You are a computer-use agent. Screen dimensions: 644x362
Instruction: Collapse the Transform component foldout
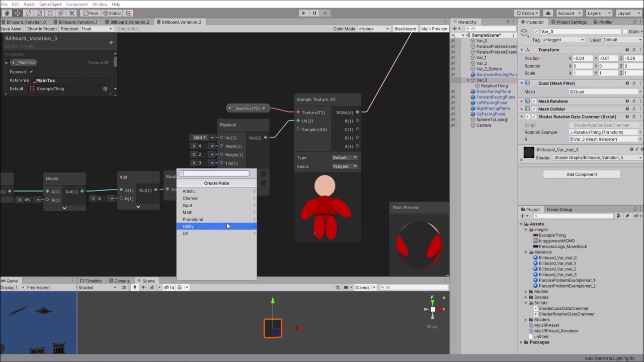(522, 50)
